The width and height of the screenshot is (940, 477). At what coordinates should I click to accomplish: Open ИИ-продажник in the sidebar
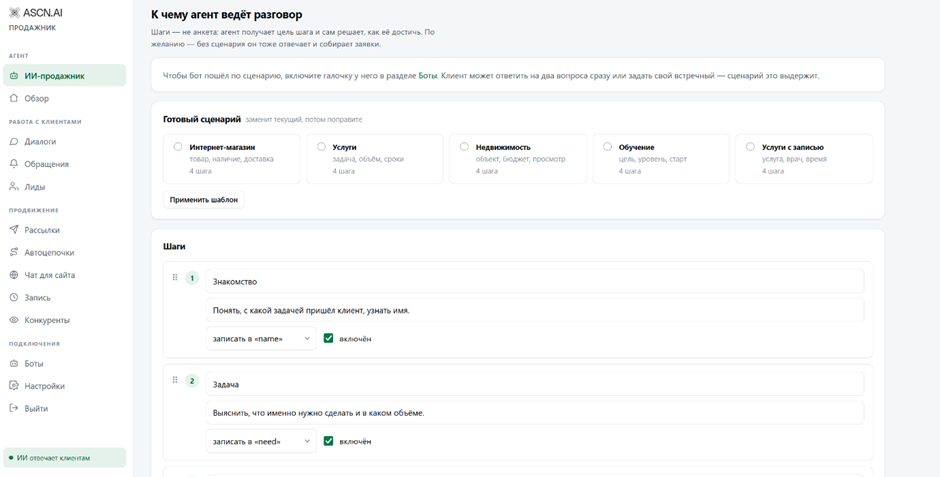click(65, 76)
